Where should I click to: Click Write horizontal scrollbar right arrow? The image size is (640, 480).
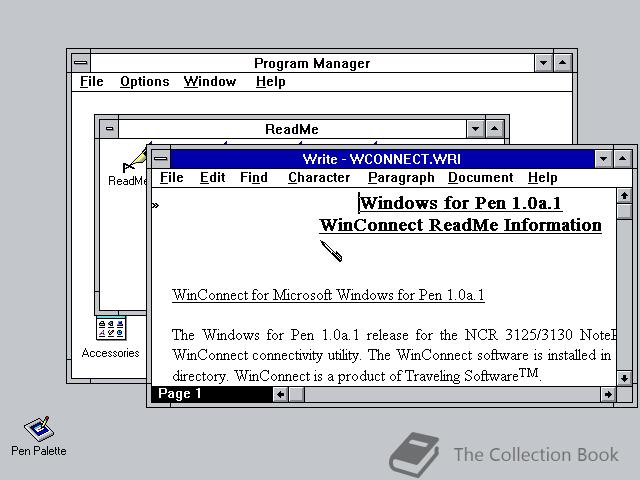pyautogui.click(x=608, y=394)
